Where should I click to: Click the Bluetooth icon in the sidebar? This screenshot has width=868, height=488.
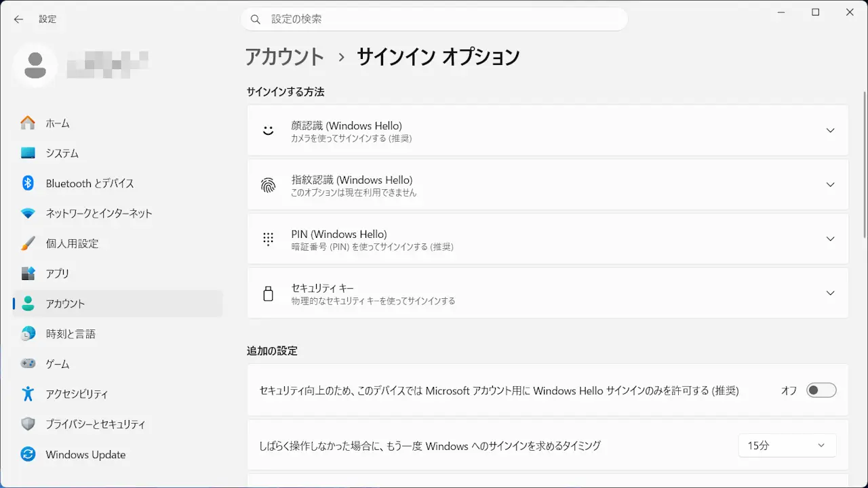[x=28, y=183]
